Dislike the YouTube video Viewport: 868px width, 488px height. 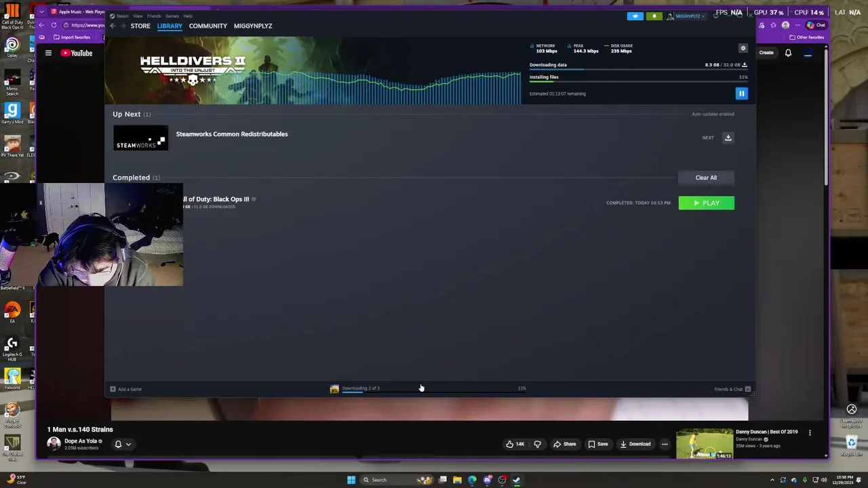537,444
